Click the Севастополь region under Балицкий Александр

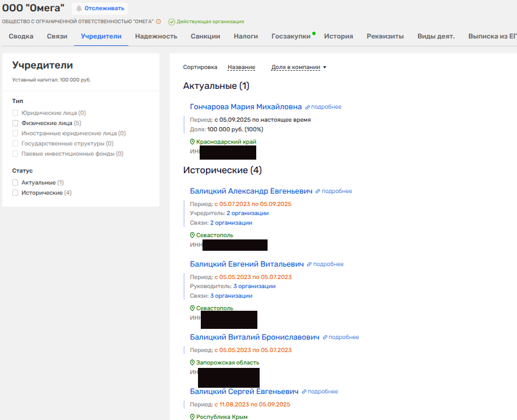[x=214, y=235]
